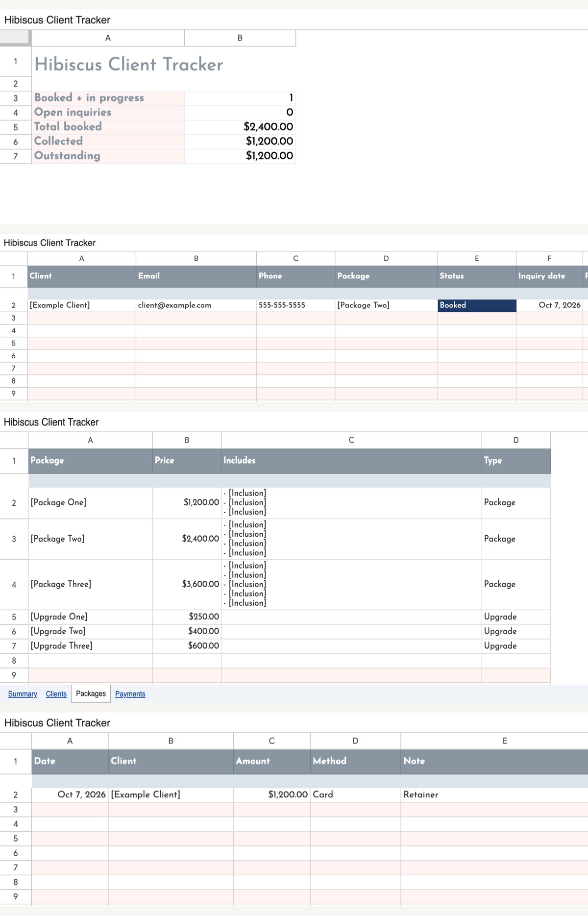Image resolution: width=588 pixels, height=916 pixels.
Task: Click the '[Upgrade Three]' name cell
Action: point(90,646)
